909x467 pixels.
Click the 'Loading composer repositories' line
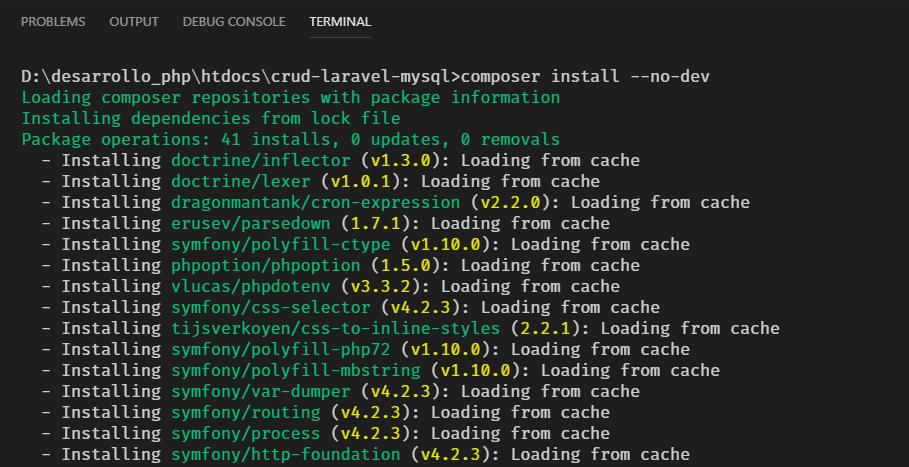coord(290,97)
